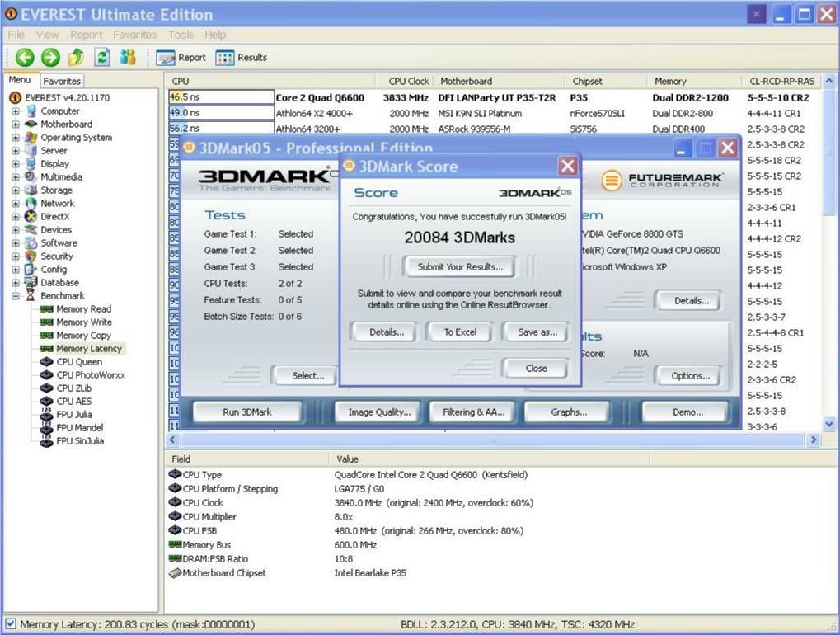Launch the Demo in 3DMark05

tap(687, 412)
